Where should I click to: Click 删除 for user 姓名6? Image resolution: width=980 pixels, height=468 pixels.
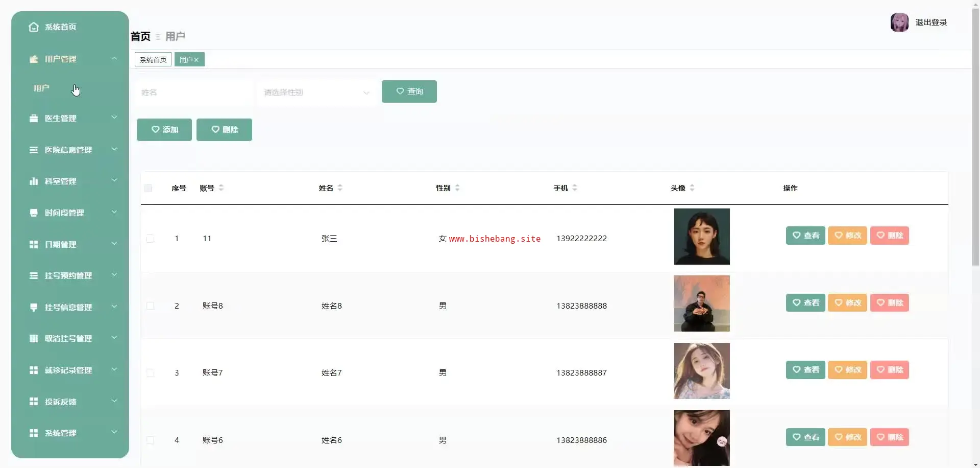pos(890,437)
